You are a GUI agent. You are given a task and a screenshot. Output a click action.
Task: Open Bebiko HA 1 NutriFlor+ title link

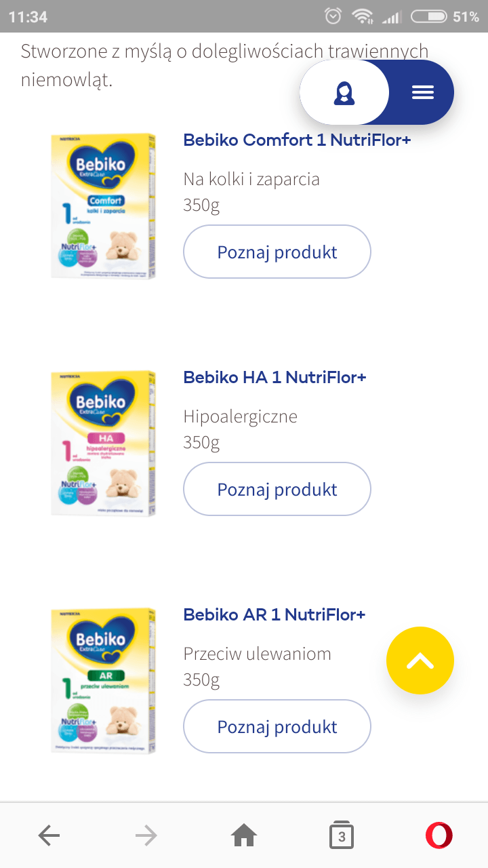(274, 378)
